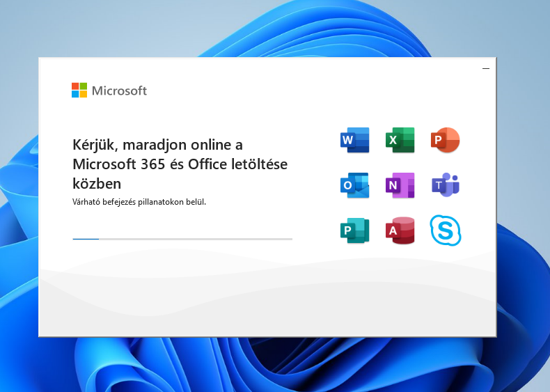Minimize the Office installer window
550x392 pixels.
point(486,68)
